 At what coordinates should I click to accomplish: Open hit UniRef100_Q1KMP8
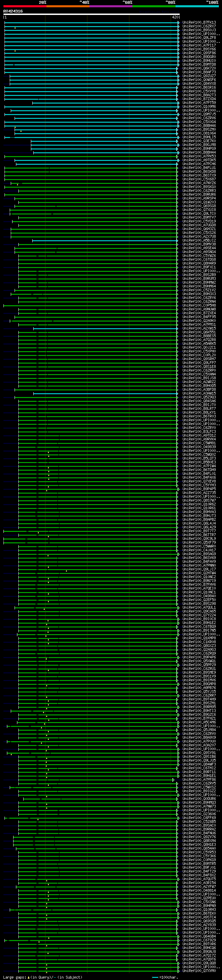[x=199, y=638]
